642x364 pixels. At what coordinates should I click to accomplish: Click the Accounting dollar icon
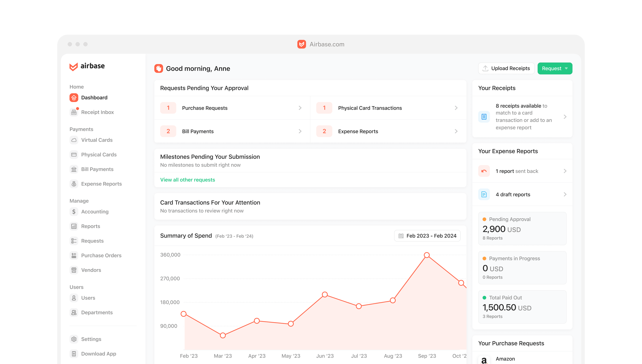click(x=74, y=211)
